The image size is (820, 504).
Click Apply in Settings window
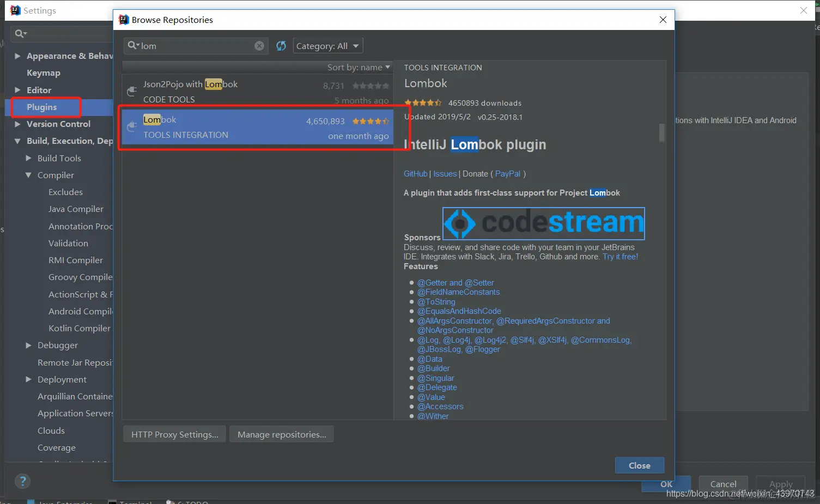(x=781, y=484)
